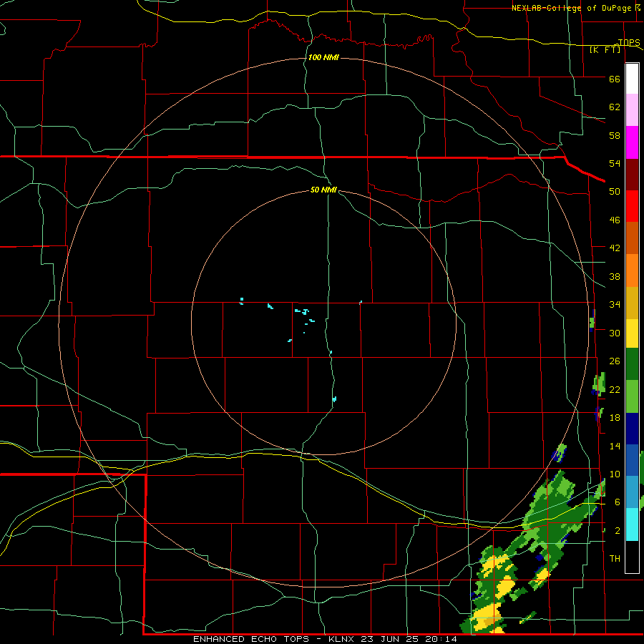Click the '34' legend value
Image resolution: width=644 pixels, height=644 pixels.
tap(615, 304)
